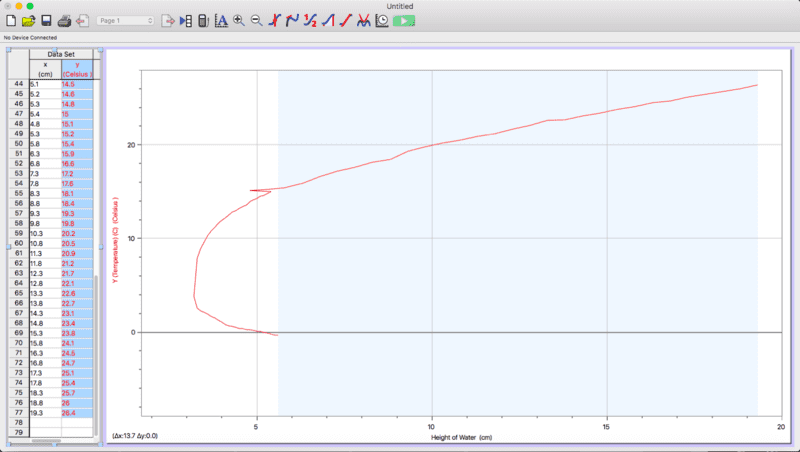Open the Data Collection clock settings
Image resolution: width=800 pixels, height=452 pixels.
(x=382, y=20)
